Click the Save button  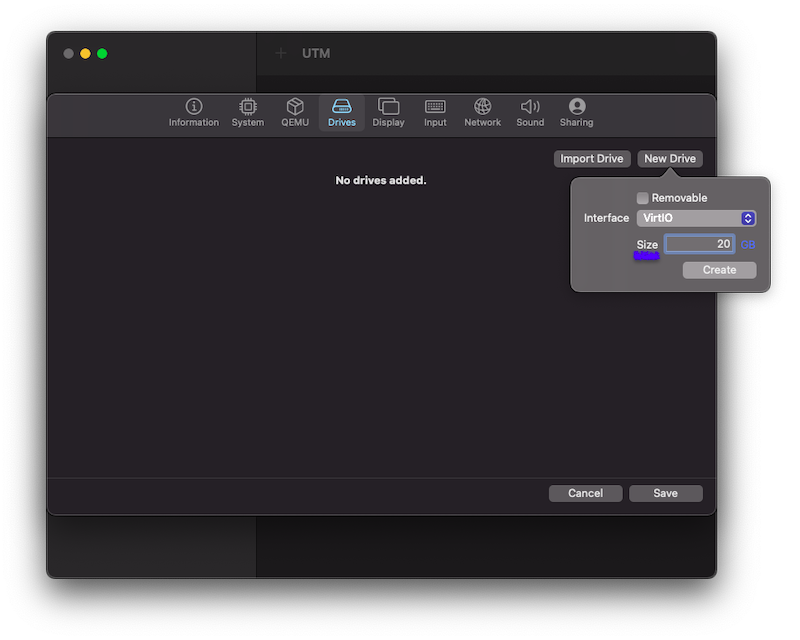(666, 493)
